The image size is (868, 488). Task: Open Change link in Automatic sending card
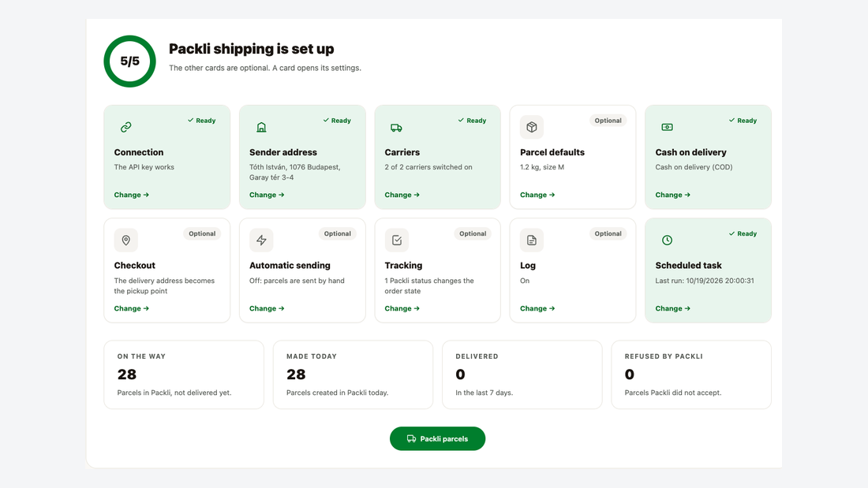pos(267,308)
